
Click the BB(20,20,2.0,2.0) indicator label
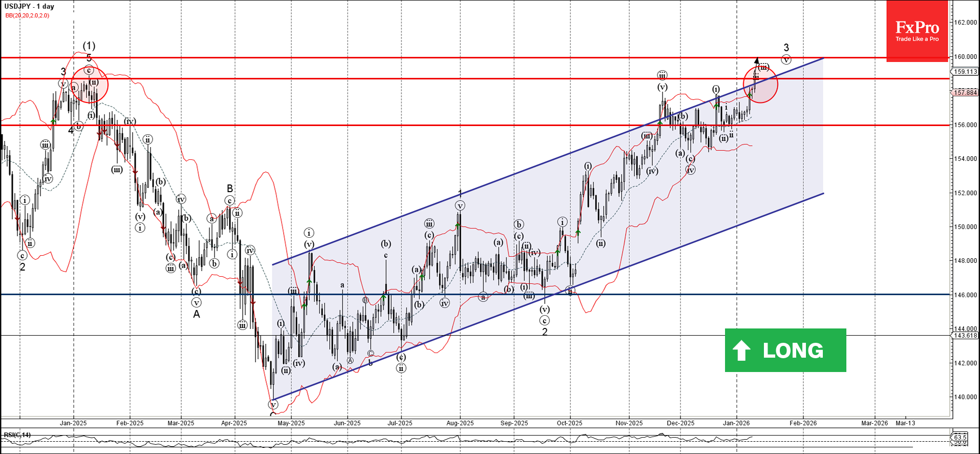pos(28,15)
